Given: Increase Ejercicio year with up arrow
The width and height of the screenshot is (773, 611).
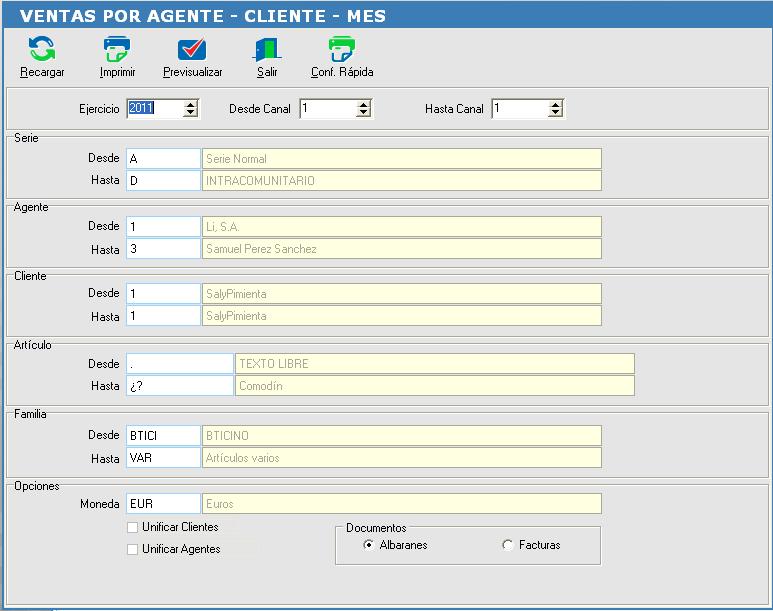Looking at the screenshot, I should [x=190, y=105].
